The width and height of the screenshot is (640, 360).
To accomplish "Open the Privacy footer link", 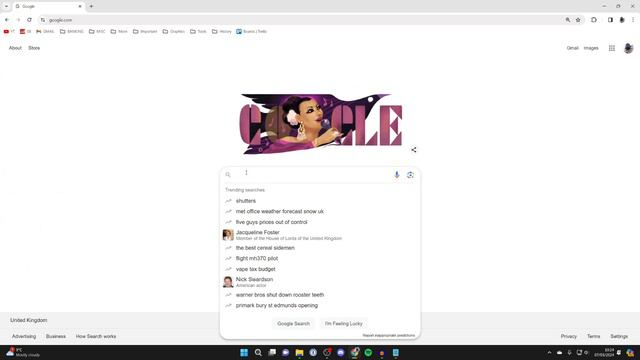I will (569, 336).
